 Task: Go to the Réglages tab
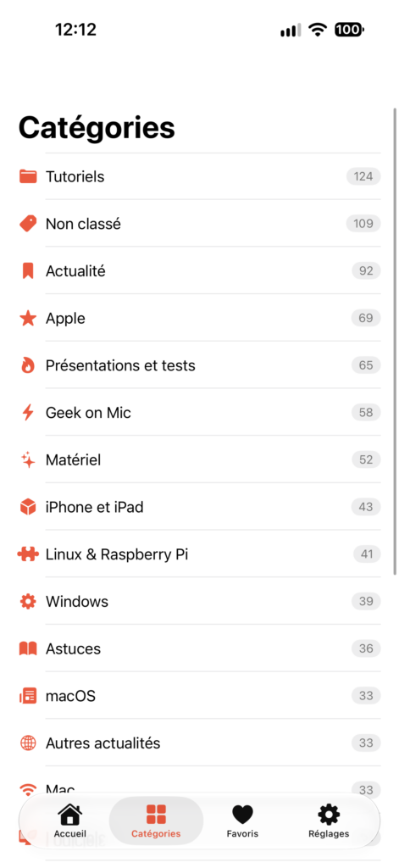(x=329, y=821)
